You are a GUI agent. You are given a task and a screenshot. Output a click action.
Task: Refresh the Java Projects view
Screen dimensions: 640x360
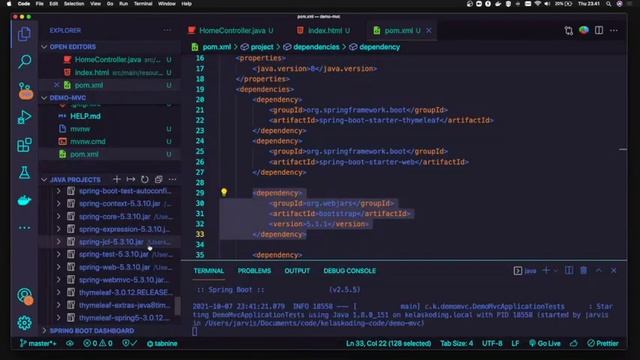(x=144, y=179)
